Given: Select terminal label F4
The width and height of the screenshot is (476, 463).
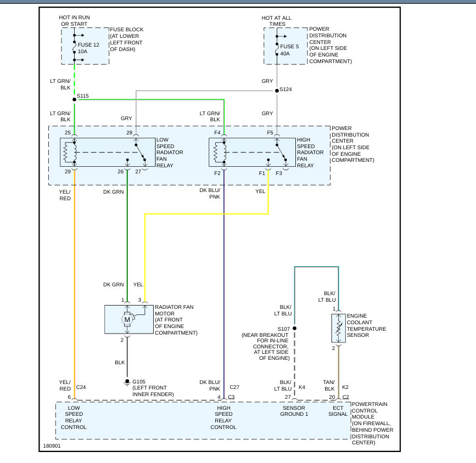Looking at the screenshot, I should pos(217,133).
